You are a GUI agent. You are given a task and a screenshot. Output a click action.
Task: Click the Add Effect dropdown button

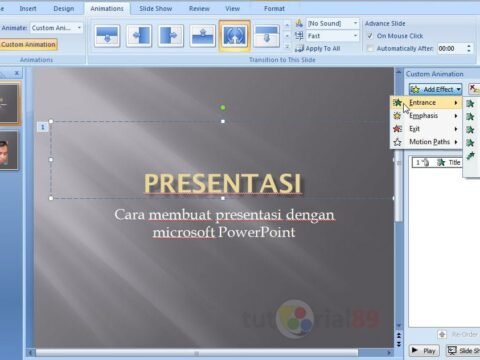(x=435, y=89)
